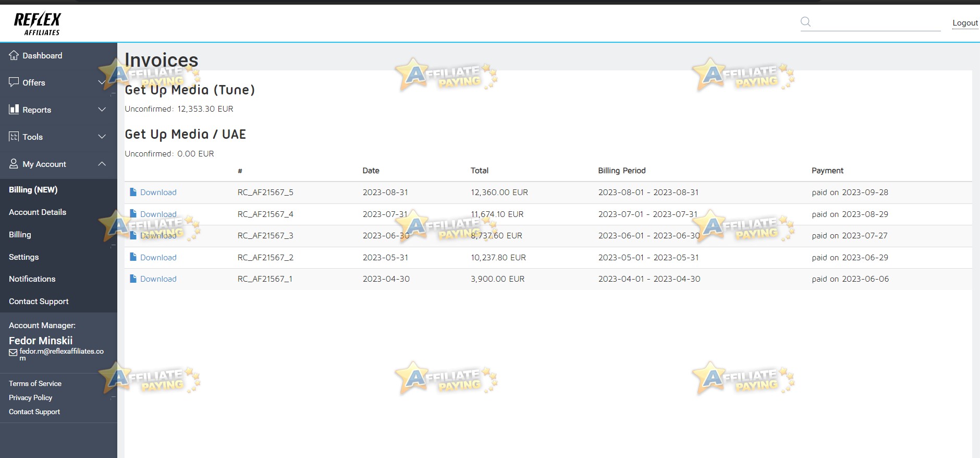The width and height of the screenshot is (980, 458).
Task: Select the paid on 2023-06-06 cell
Action: (x=850, y=279)
